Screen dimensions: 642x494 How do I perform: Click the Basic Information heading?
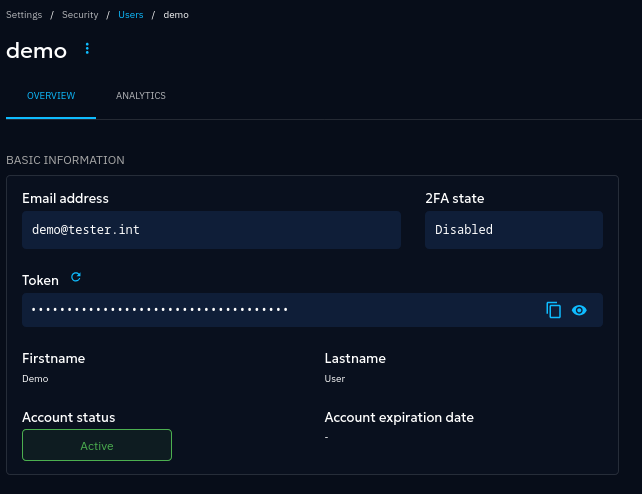click(x=65, y=160)
